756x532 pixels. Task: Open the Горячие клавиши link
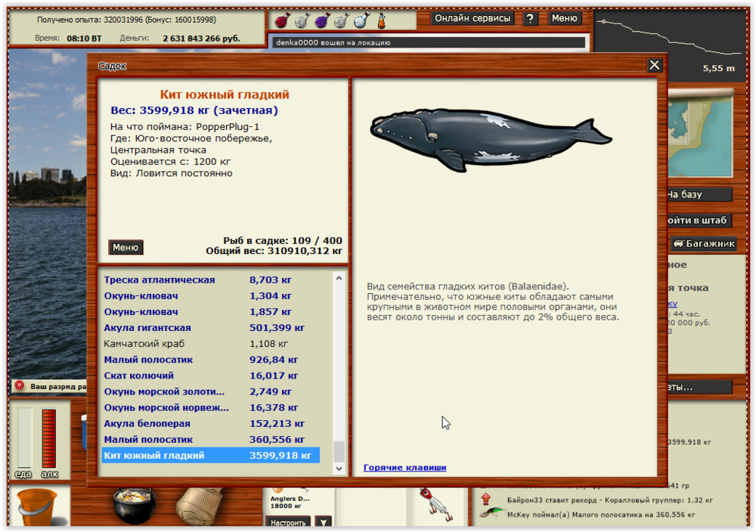pos(404,467)
